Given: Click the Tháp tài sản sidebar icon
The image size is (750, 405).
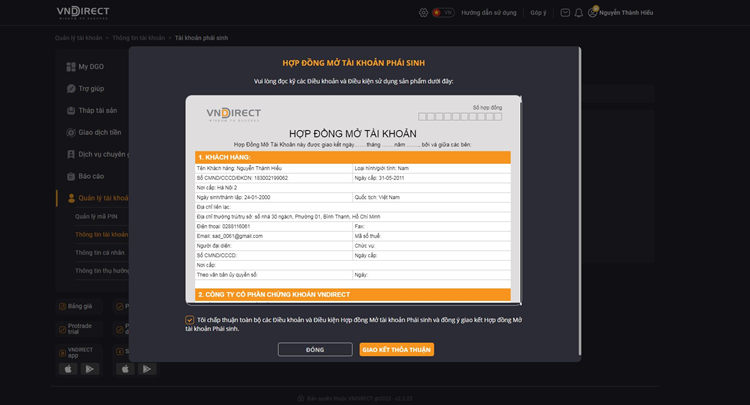Looking at the screenshot, I should point(71,110).
